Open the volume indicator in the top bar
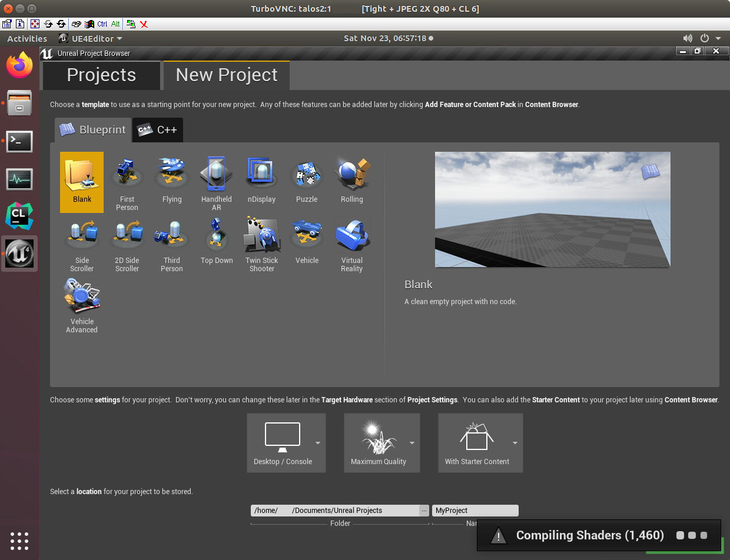 pyautogui.click(x=687, y=38)
